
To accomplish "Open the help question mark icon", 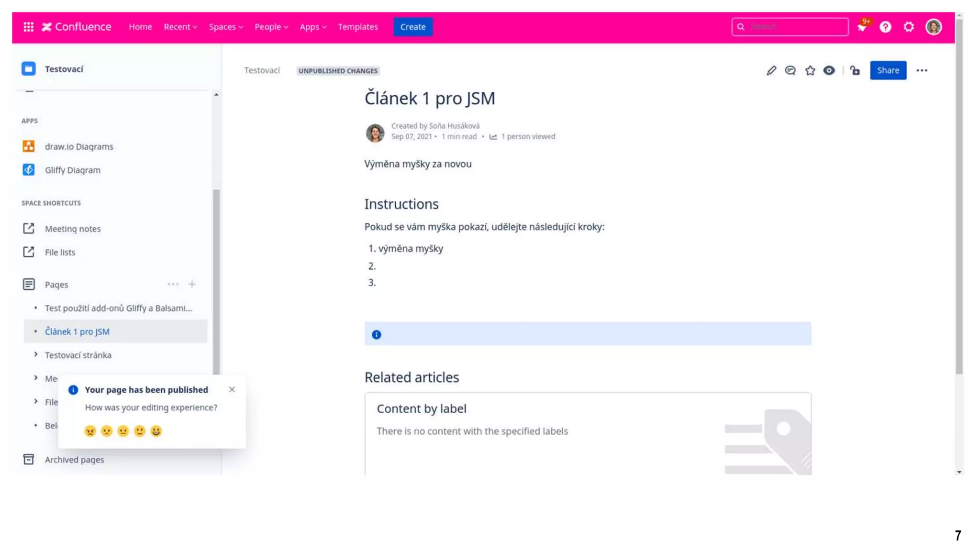I will point(885,27).
